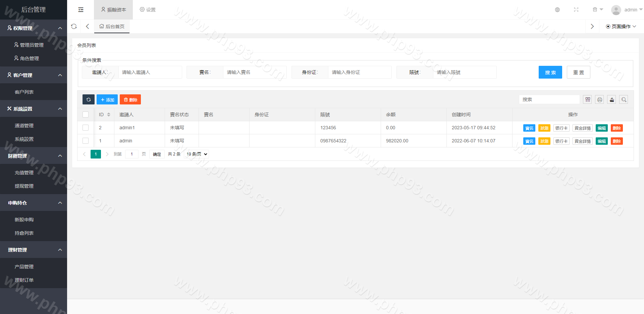Click the refresh page icon near tabs
This screenshot has width=644, height=314.
(74, 27)
